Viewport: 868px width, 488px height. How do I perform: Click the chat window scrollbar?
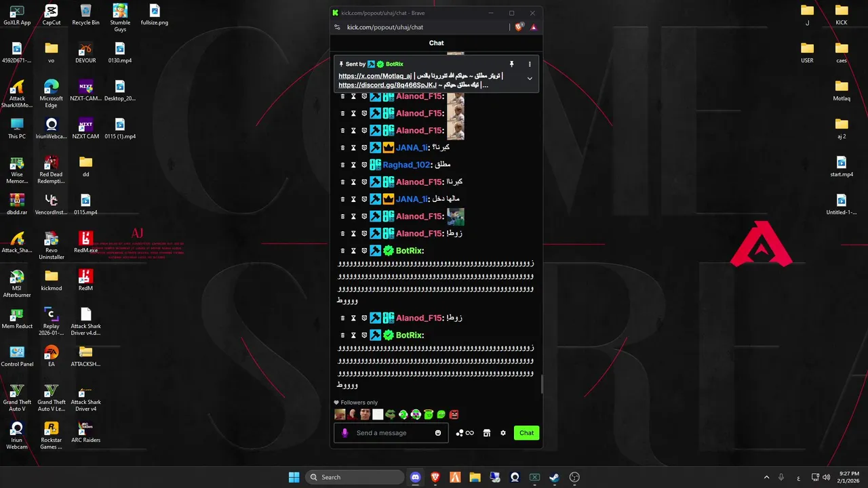(541, 384)
